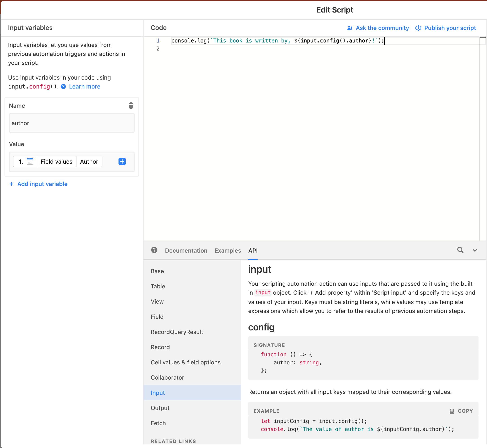The image size is (487, 448).
Task: Switch to the Examples tab
Action: point(227,250)
